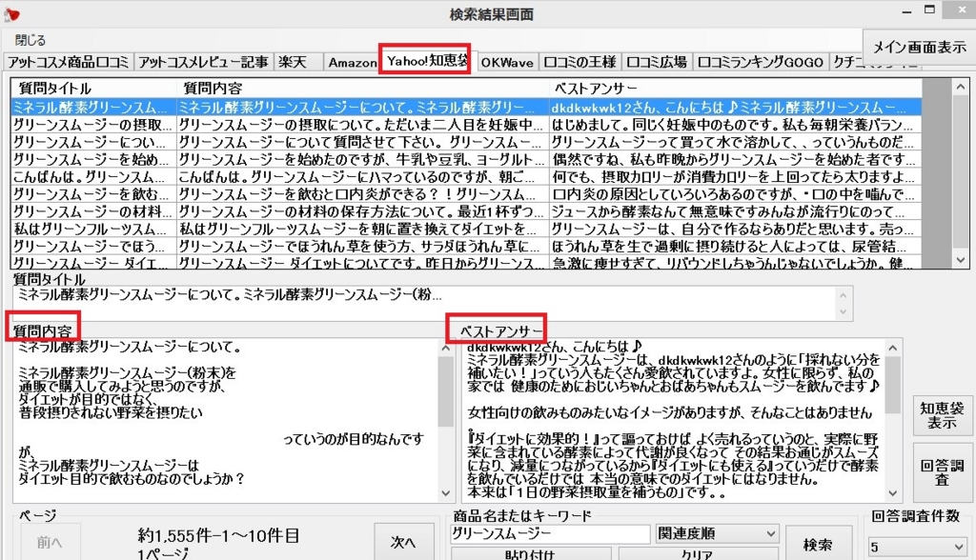This screenshot has width=976, height=560.
Task: Select row グリーンスムージーを始め...
Action: tap(466, 159)
